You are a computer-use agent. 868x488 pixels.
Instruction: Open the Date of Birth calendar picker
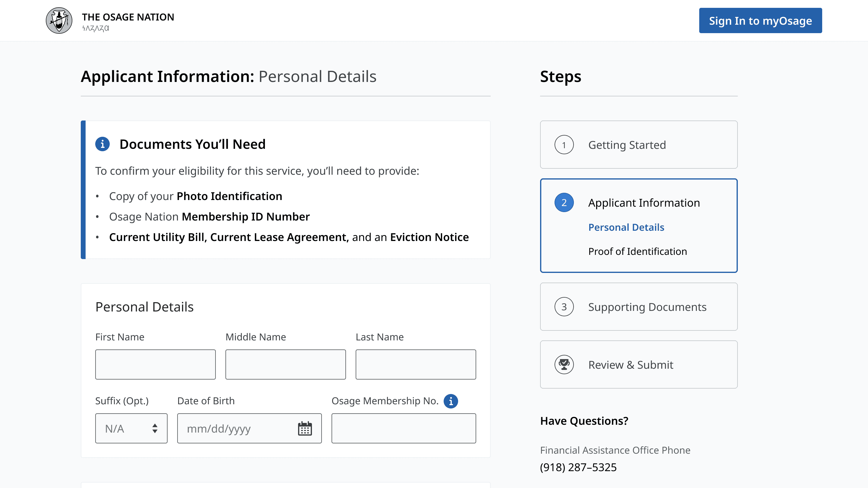tap(305, 428)
